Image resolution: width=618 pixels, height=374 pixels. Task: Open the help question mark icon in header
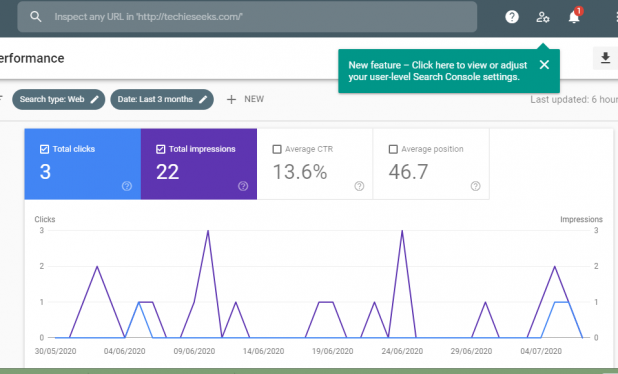pos(512,17)
